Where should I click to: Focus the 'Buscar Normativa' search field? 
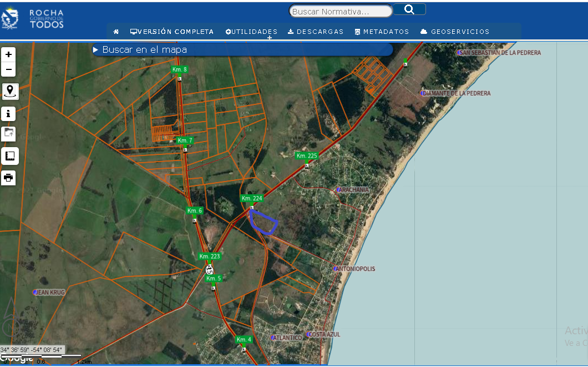coord(341,11)
